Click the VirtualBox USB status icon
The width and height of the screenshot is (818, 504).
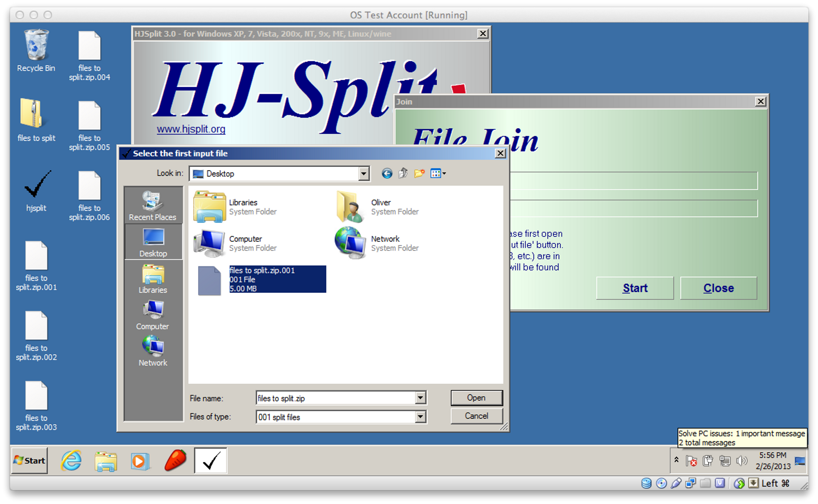[x=676, y=483]
